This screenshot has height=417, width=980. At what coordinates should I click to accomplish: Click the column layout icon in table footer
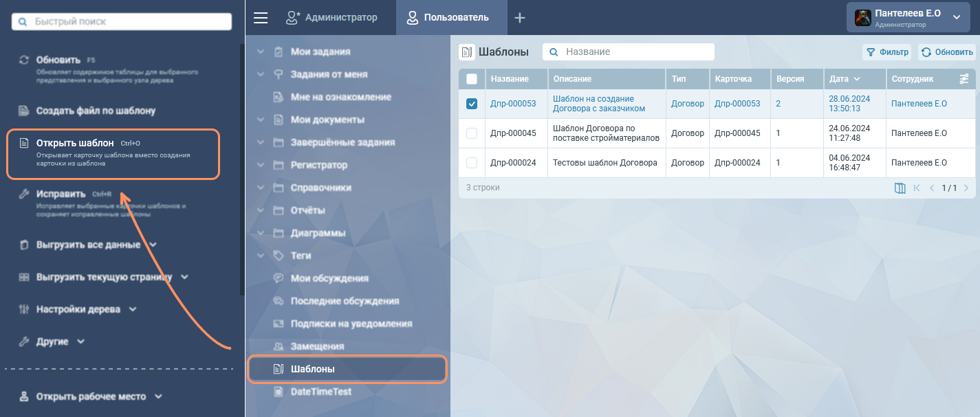click(900, 188)
